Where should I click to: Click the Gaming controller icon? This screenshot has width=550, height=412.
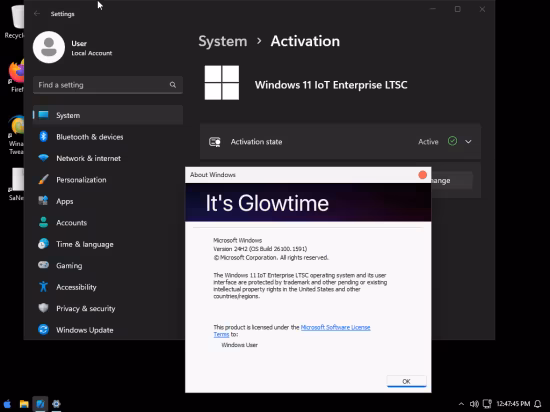[x=43, y=265]
